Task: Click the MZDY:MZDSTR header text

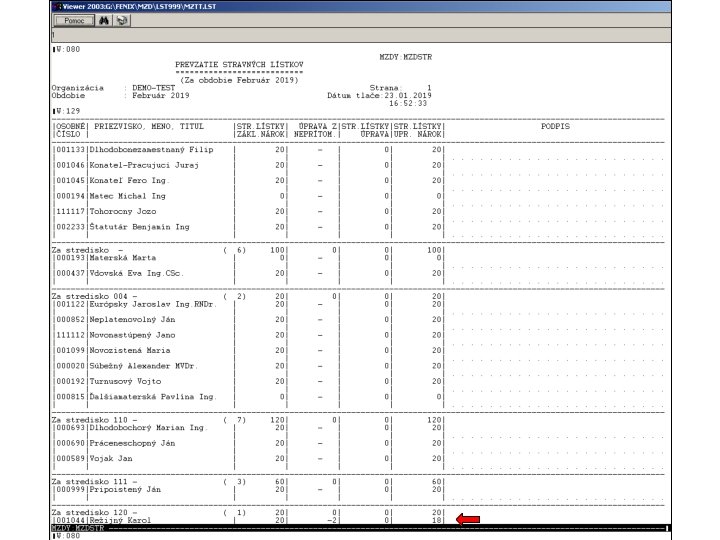Action: (x=405, y=57)
